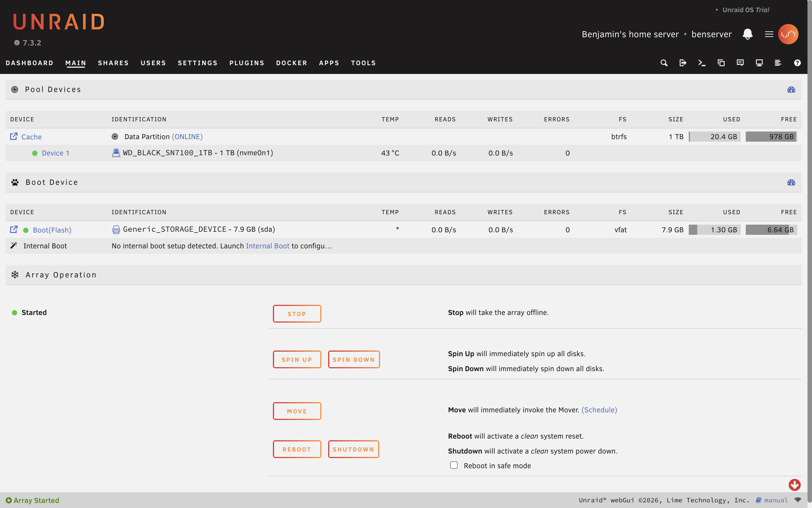Viewport: 812px width, 508px height.
Task: Select the Main tab
Action: point(76,63)
